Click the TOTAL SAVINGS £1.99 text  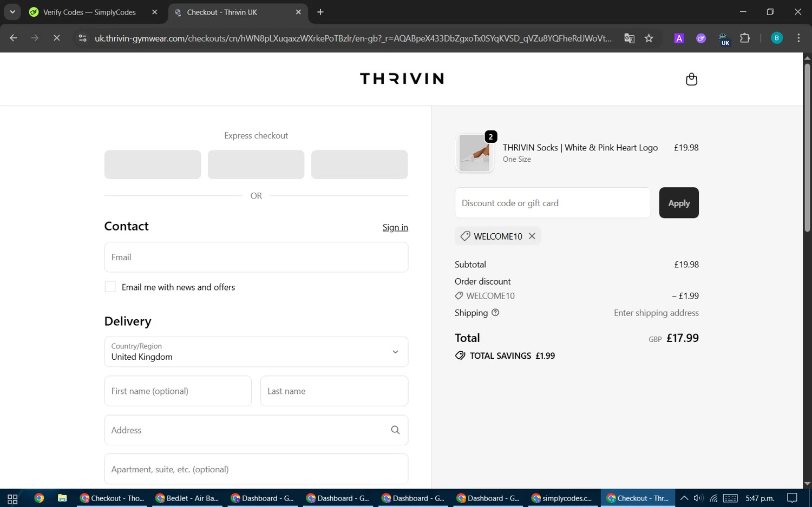pyautogui.click(x=512, y=355)
